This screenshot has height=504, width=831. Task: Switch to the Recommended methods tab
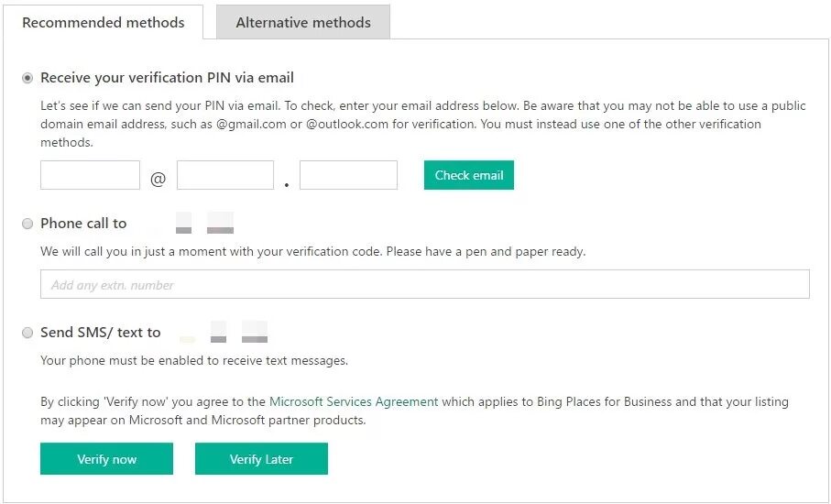(103, 23)
